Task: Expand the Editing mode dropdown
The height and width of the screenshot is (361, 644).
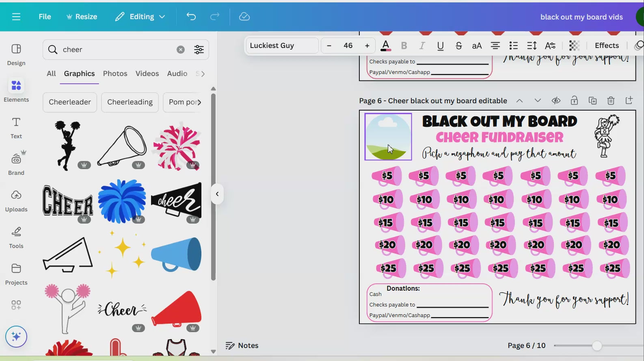Action: 140,17
